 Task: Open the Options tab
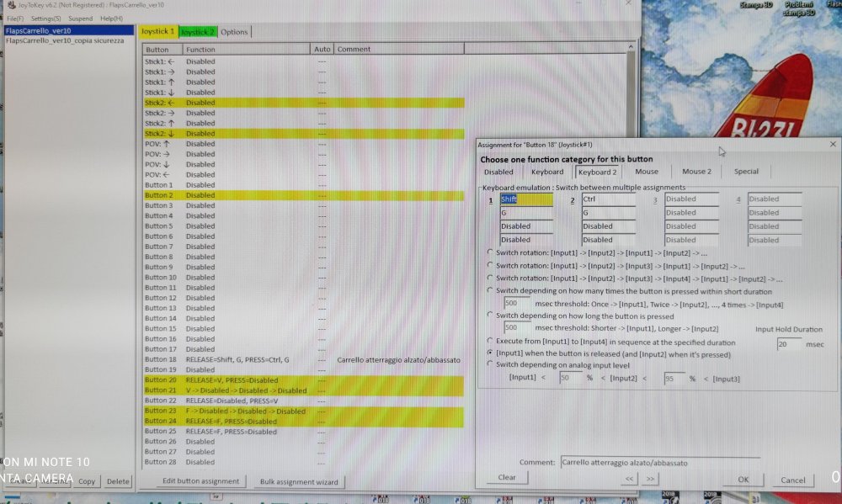coord(234,32)
